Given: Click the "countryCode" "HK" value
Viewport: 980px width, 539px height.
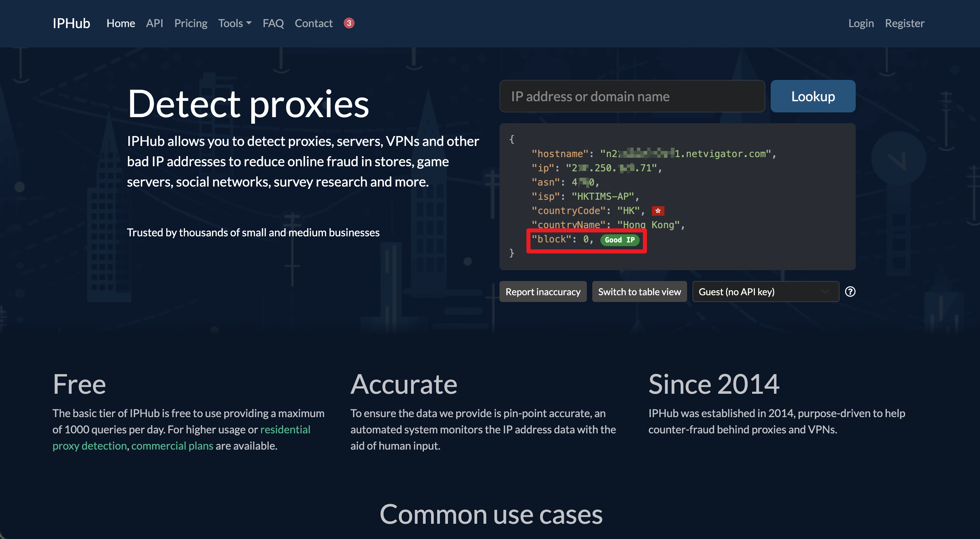Looking at the screenshot, I should pyautogui.click(x=628, y=211).
